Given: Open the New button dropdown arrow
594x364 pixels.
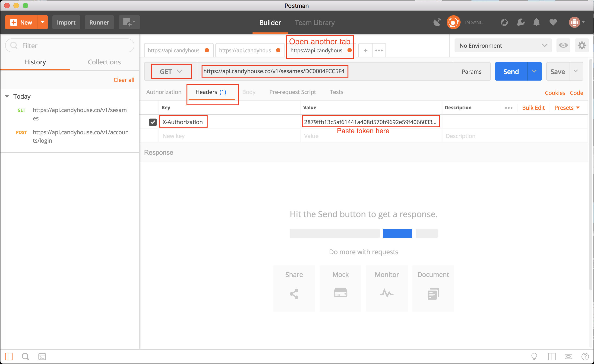Looking at the screenshot, I should tap(43, 22).
